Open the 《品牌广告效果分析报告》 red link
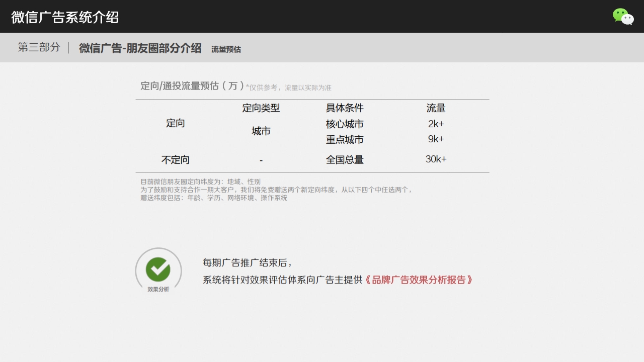This screenshot has width=644, height=362. [x=419, y=280]
